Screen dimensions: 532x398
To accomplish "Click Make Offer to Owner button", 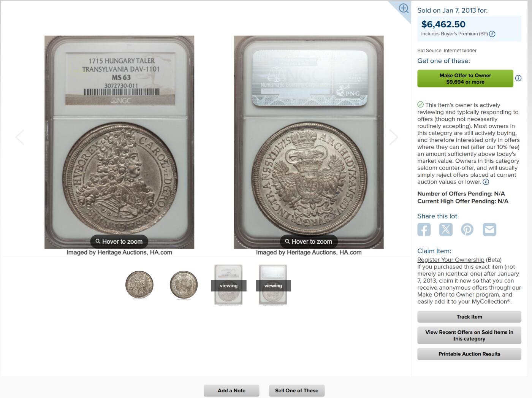I will click(x=465, y=78).
